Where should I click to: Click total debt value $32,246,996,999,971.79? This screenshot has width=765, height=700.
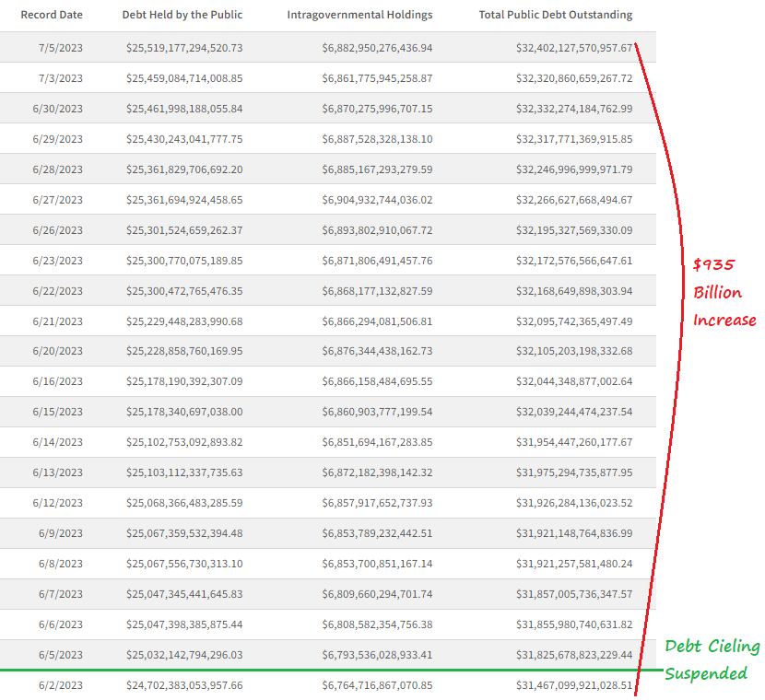tap(574, 169)
